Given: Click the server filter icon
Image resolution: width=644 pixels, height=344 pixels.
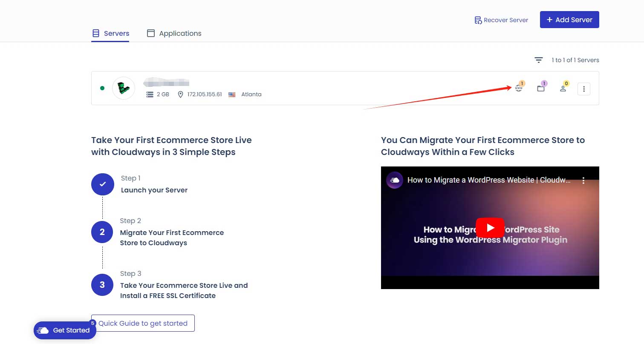Looking at the screenshot, I should 539,60.
